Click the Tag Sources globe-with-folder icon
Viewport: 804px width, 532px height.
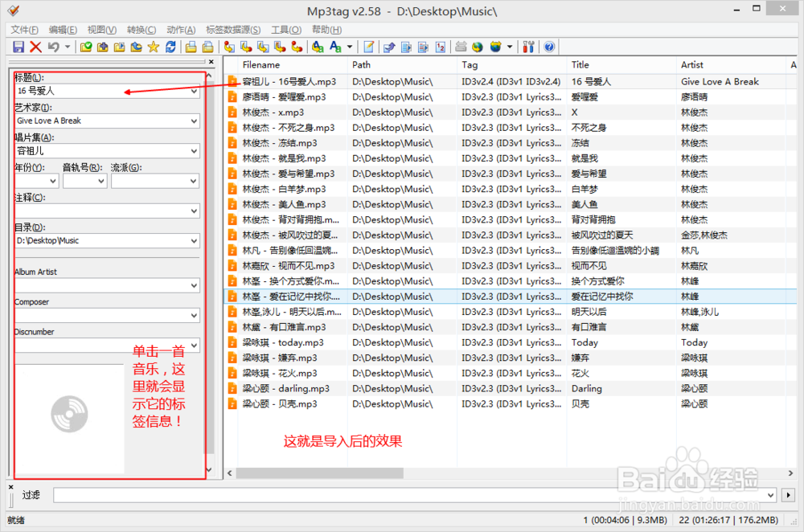pos(495,47)
